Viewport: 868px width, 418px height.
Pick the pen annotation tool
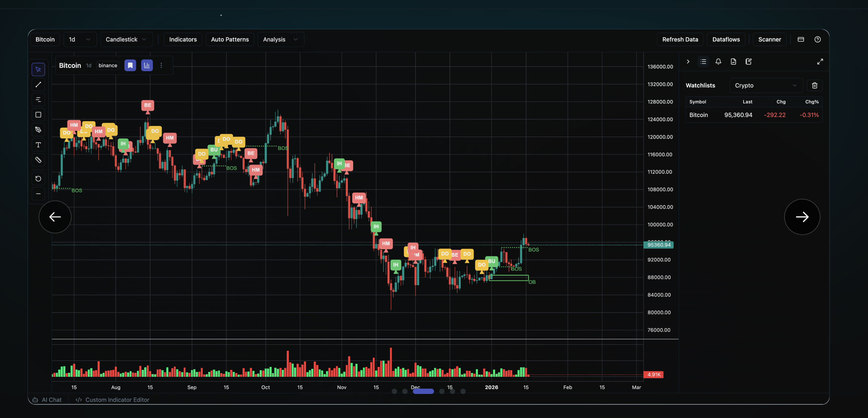(38, 130)
